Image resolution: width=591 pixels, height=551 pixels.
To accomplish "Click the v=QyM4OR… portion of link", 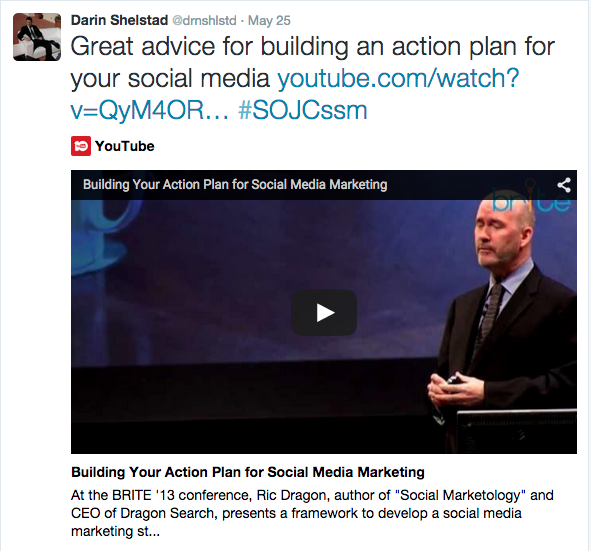I will pos(150,110).
